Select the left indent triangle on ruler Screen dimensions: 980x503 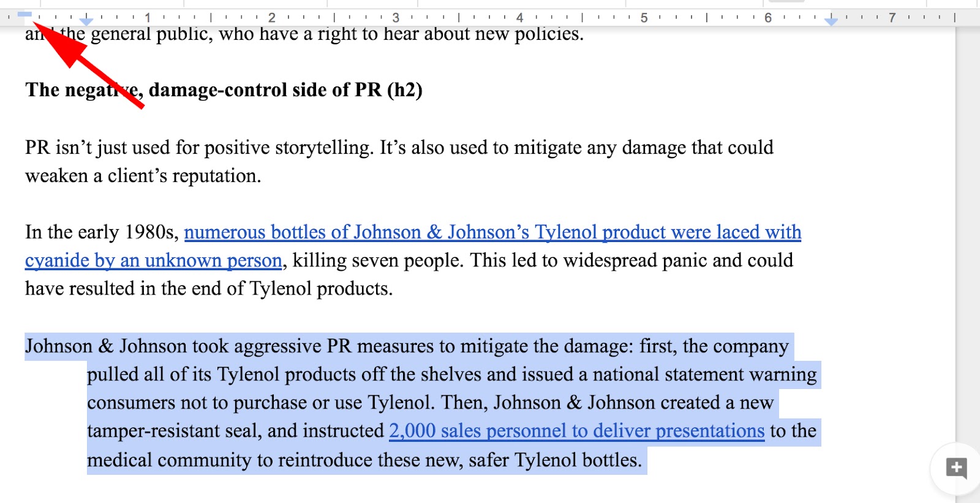(x=86, y=22)
